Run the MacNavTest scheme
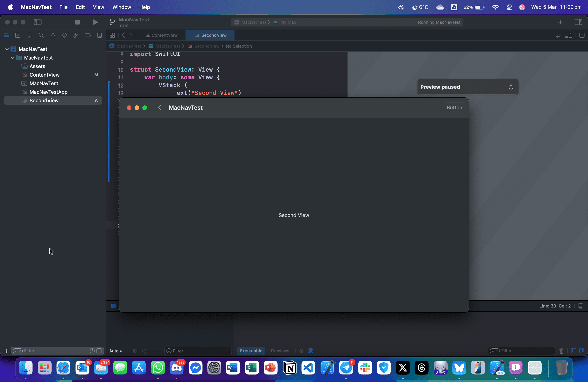The width and height of the screenshot is (588, 382). click(x=95, y=22)
